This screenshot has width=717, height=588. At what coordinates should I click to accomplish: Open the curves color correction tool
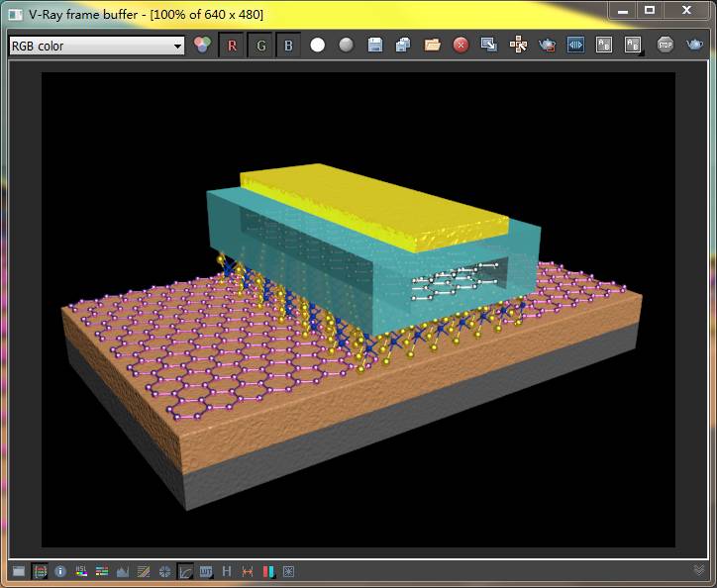[185, 571]
